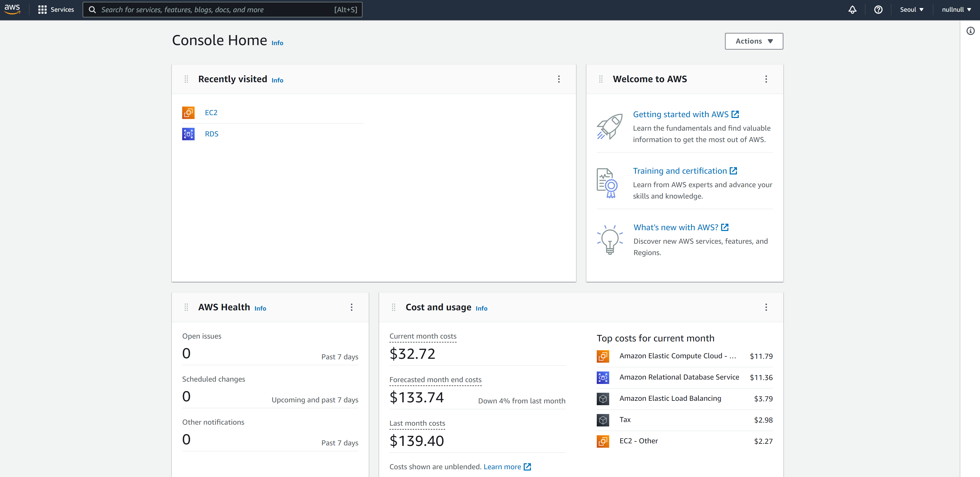Open the nullnull account menu
The width and height of the screenshot is (980, 477).
pyautogui.click(x=956, y=10)
